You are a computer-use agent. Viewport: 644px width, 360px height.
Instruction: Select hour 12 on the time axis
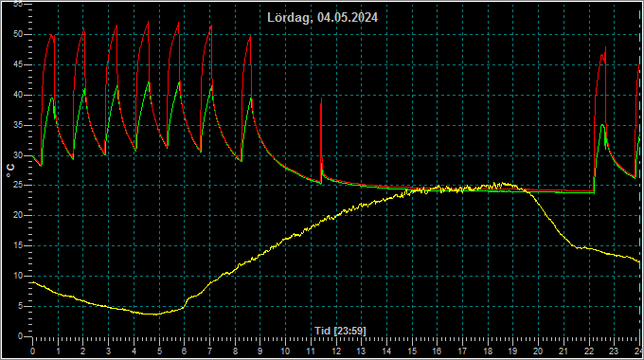click(x=336, y=351)
